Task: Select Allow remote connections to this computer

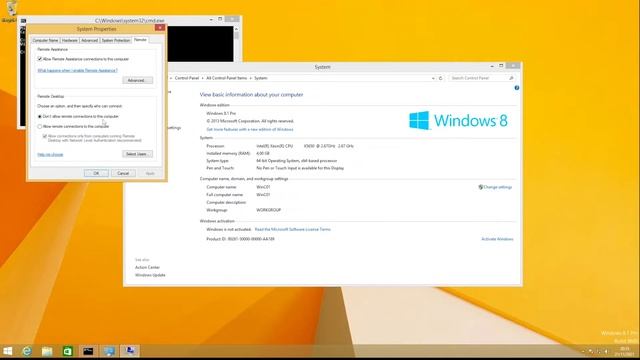Action: click(x=40, y=127)
